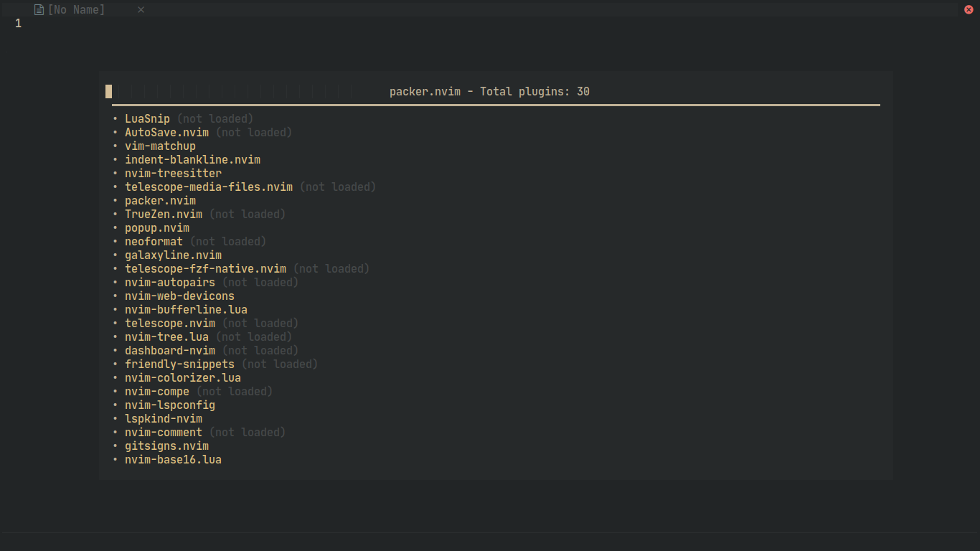Select the nvim-autopairs plugin entry
Viewport: 980px width, 551px height.
pos(170,282)
